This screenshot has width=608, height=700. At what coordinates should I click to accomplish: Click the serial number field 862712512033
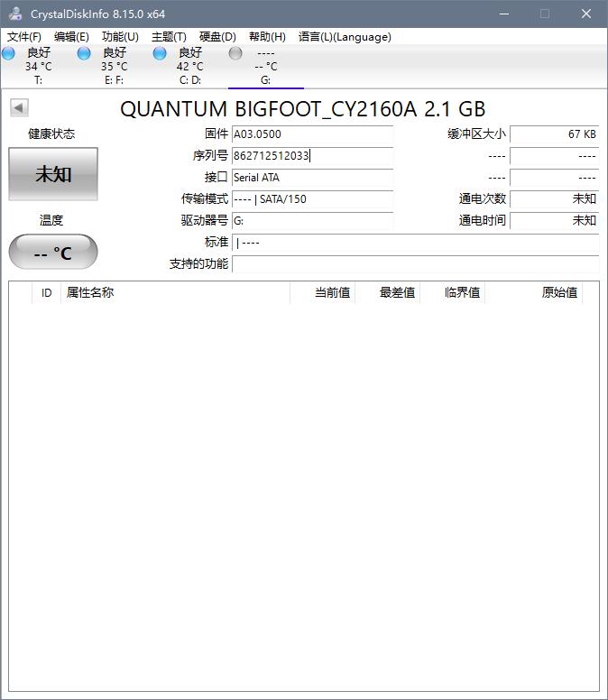[x=312, y=156]
